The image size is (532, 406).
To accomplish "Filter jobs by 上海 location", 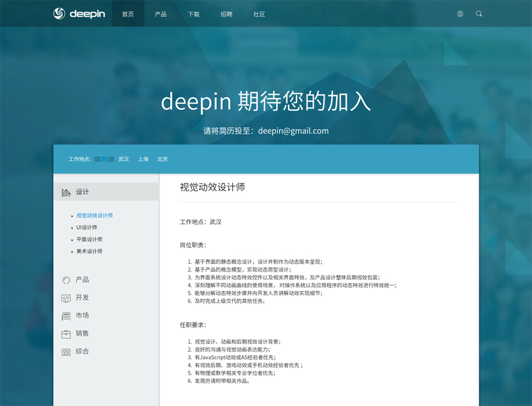I will click(x=143, y=159).
